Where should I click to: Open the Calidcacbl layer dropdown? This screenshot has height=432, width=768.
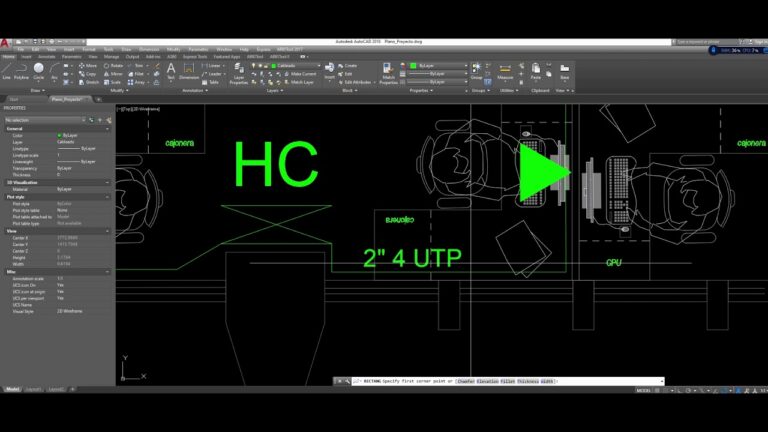(x=290, y=65)
